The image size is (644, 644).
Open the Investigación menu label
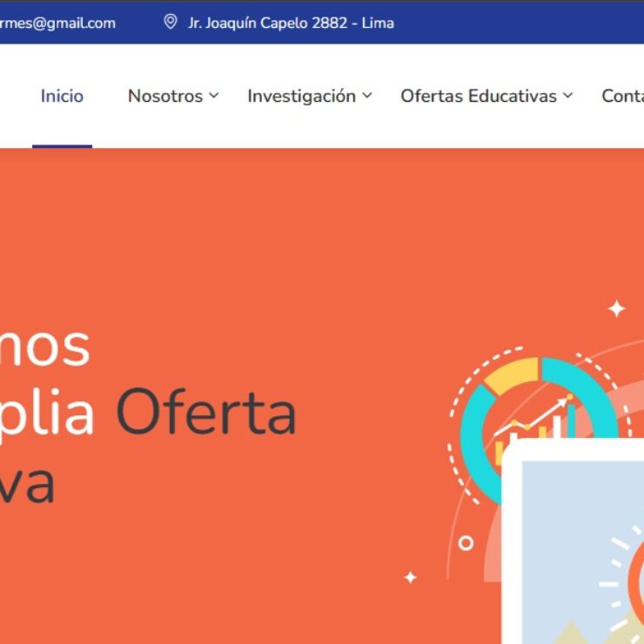[301, 97]
